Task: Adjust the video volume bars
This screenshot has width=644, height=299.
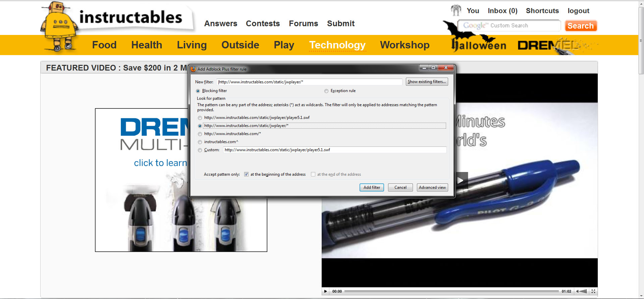Action: click(x=584, y=291)
